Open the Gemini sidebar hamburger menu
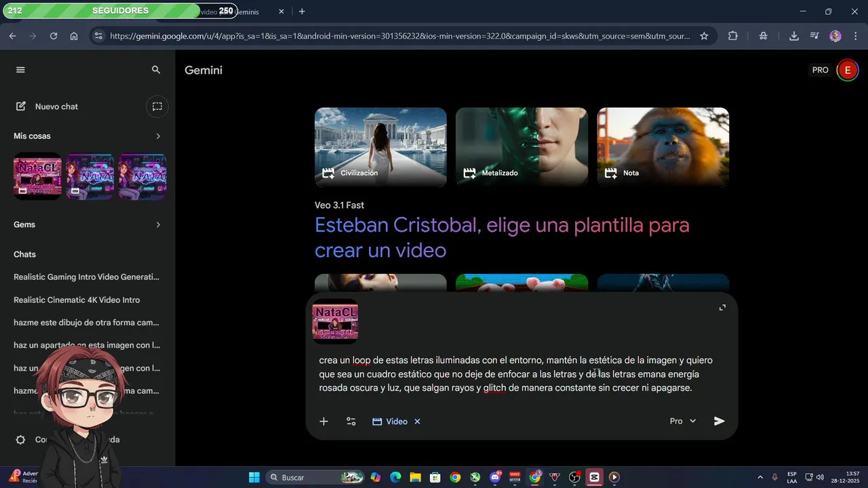Viewport: 868px width, 488px height. pos(20,70)
